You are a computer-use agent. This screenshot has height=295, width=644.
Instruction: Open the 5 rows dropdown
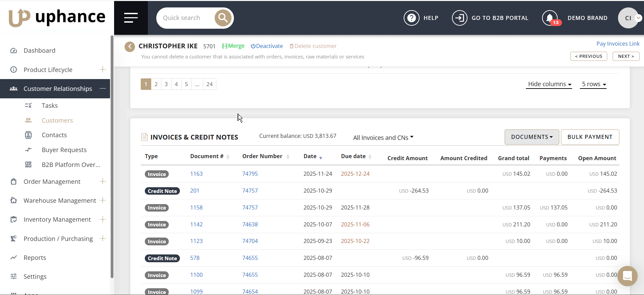pyautogui.click(x=594, y=84)
